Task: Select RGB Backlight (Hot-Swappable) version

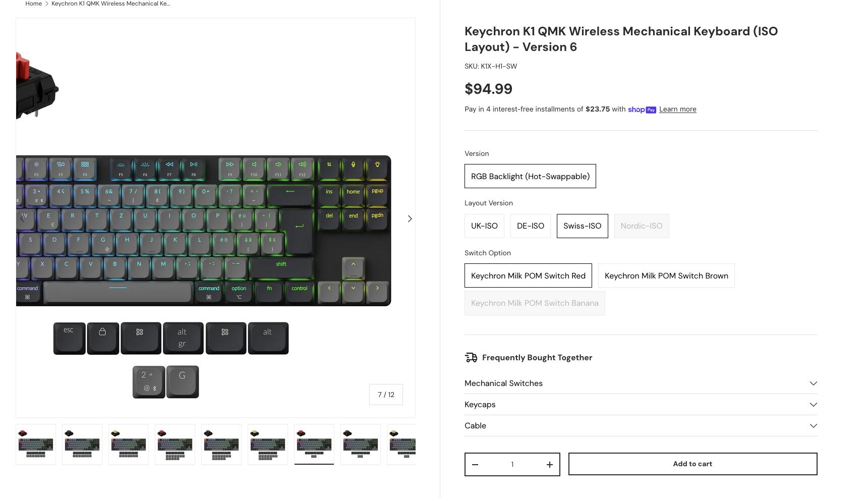Action: [530, 177]
